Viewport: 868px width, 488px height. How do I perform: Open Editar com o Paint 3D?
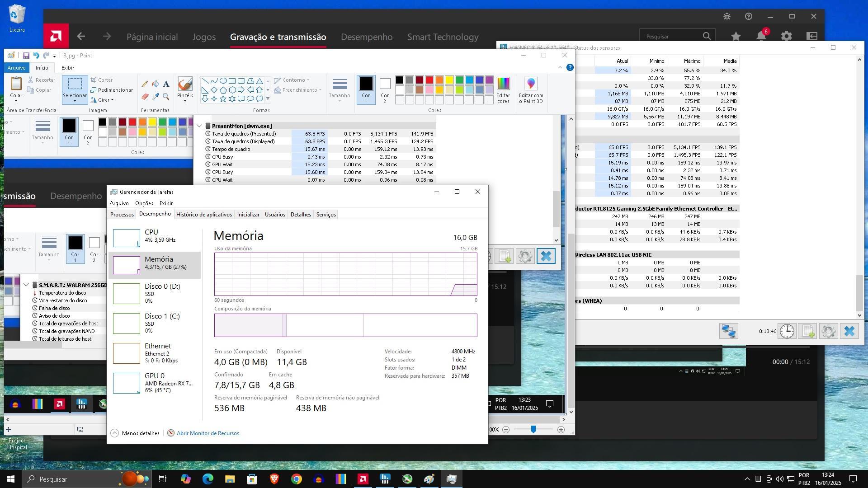(x=531, y=90)
